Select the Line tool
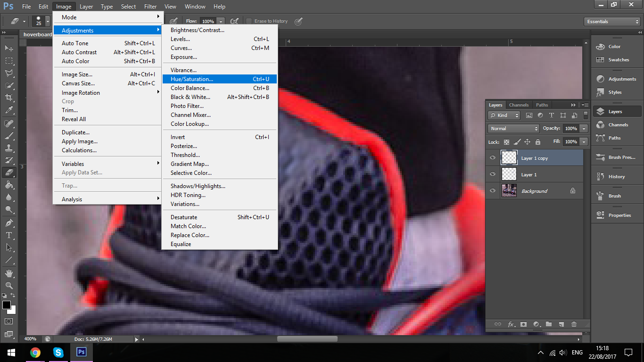The image size is (644, 362). (9, 260)
